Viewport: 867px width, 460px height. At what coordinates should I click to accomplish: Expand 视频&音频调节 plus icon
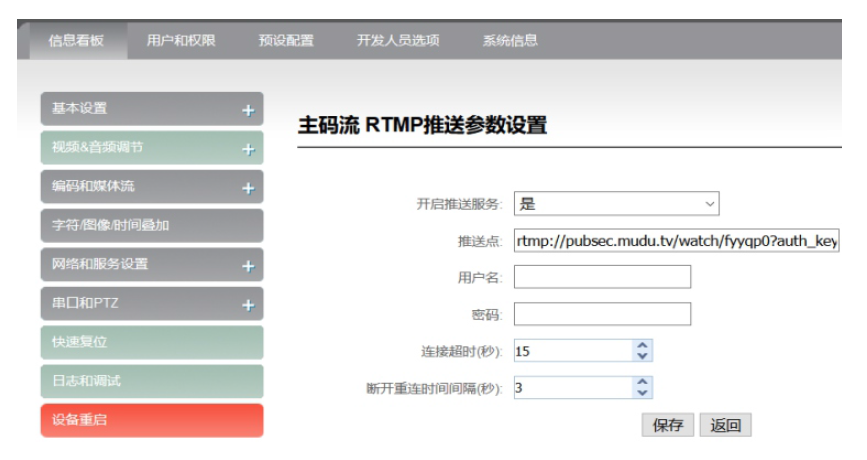click(248, 149)
